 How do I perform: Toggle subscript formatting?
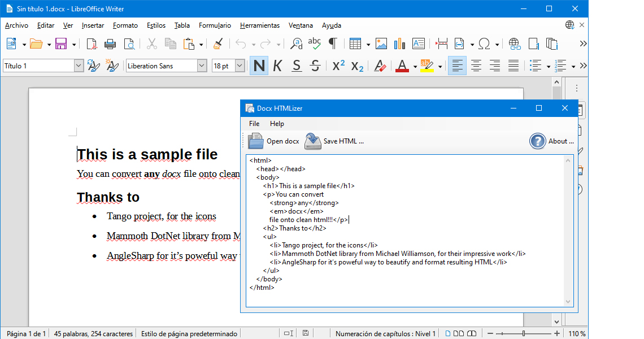pyautogui.click(x=358, y=67)
